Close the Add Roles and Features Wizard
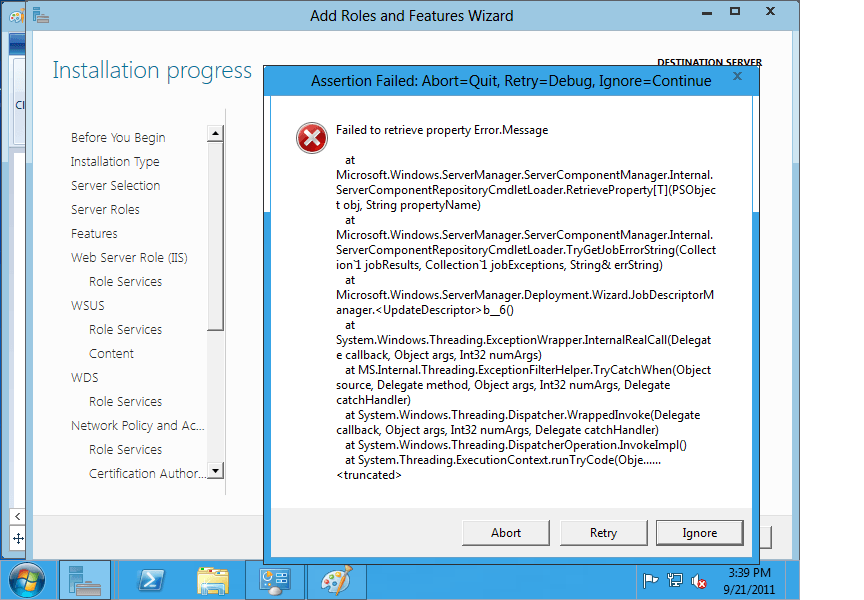 [770, 11]
